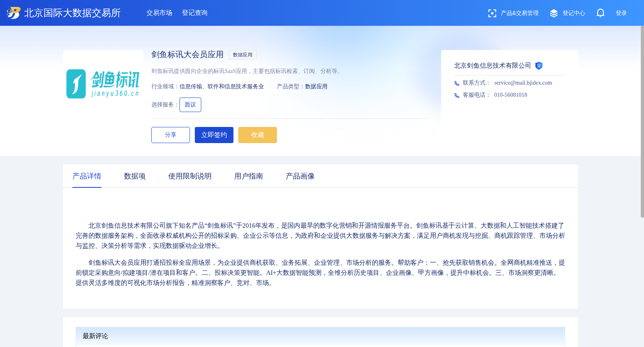Select the 面议 service option
This screenshot has height=347, width=644.
190,105
